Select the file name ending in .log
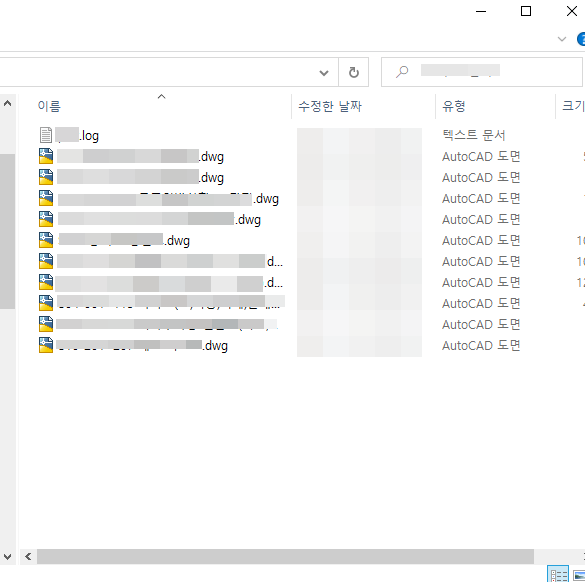The image size is (585, 582). [77, 135]
